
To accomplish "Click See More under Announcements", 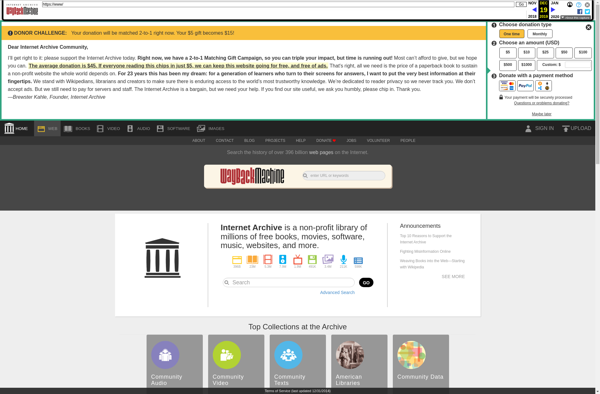I will [453, 276].
